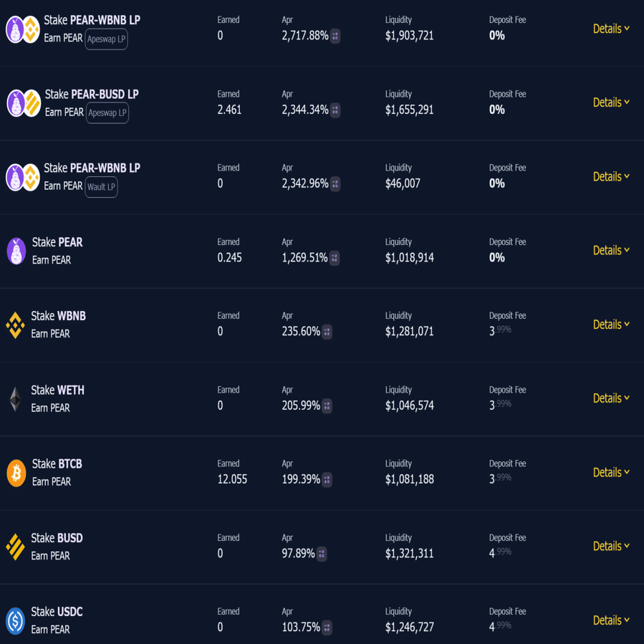Open the USDC pool APR calculator

327,628
